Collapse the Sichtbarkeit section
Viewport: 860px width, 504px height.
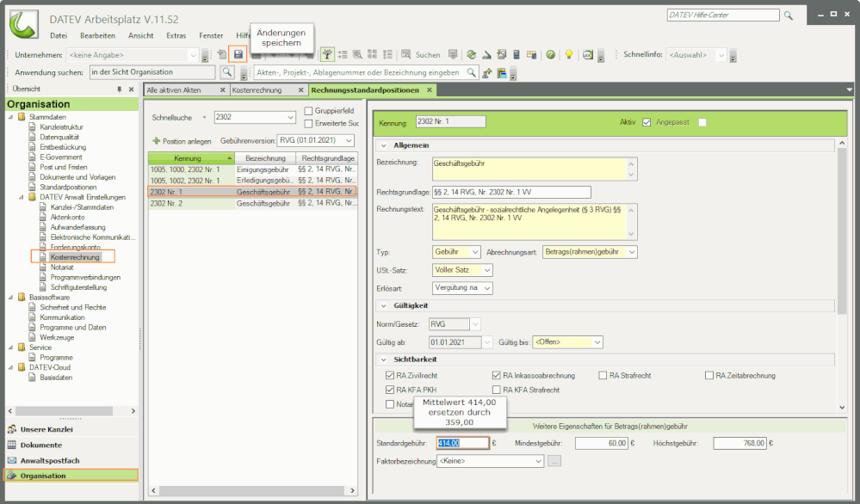tap(383, 360)
